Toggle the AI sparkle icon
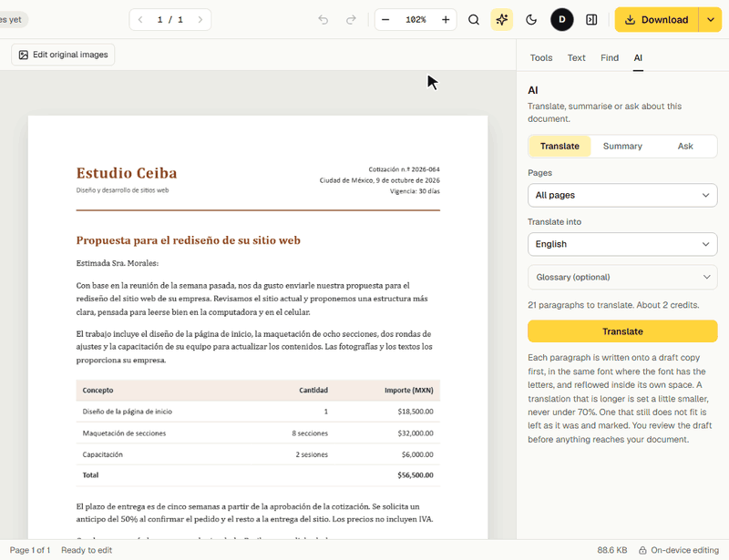The width and height of the screenshot is (729, 560). coord(502,19)
